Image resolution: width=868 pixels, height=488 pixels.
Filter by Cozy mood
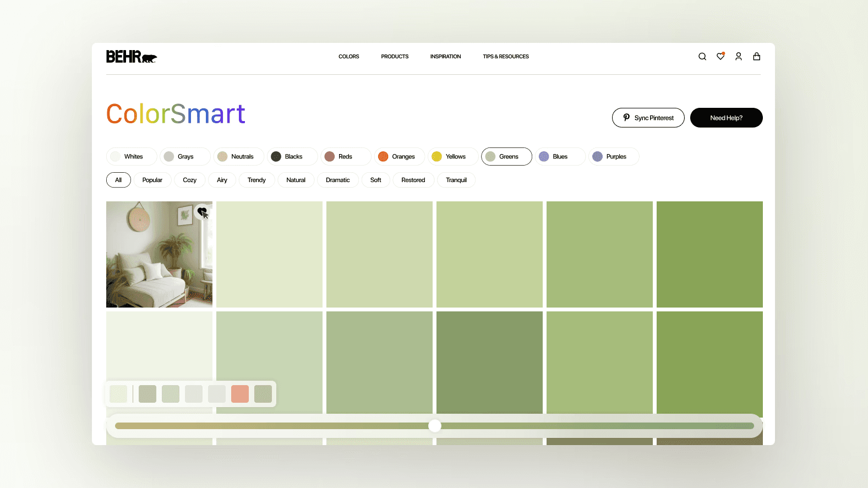click(190, 180)
